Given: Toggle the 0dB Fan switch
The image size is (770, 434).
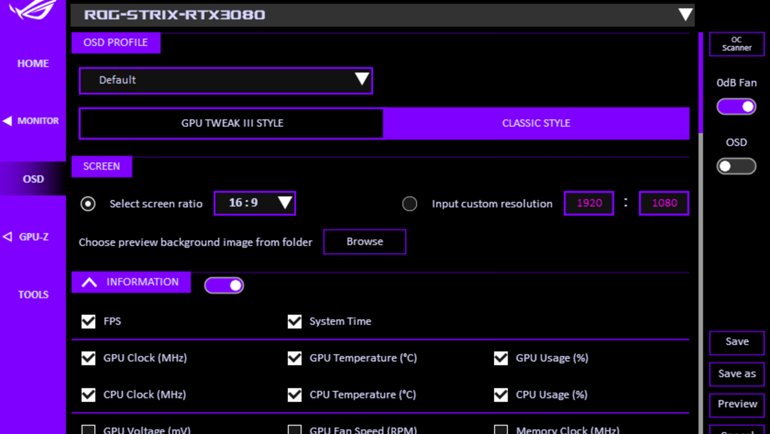Looking at the screenshot, I should (x=736, y=107).
